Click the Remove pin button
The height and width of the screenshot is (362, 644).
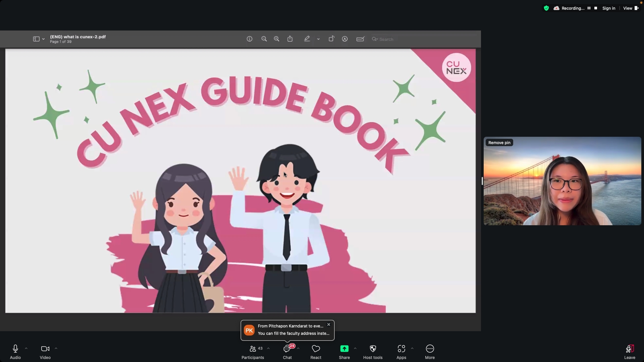499,143
